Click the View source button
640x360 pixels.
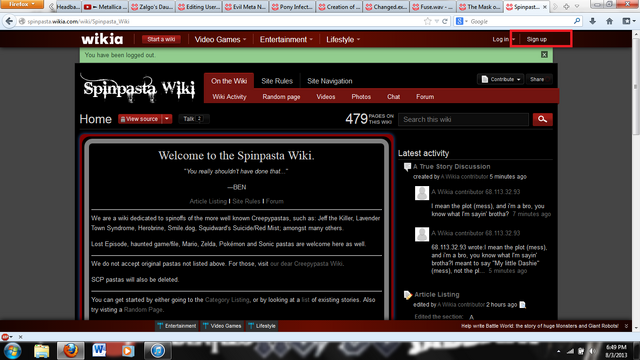140,119
